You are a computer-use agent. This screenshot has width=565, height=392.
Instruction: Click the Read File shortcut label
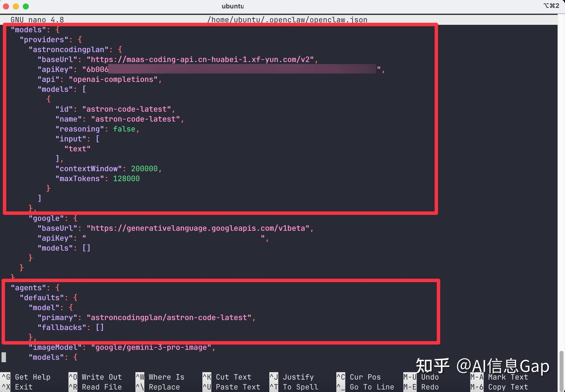pyautogui.click(x=102, y=387)
